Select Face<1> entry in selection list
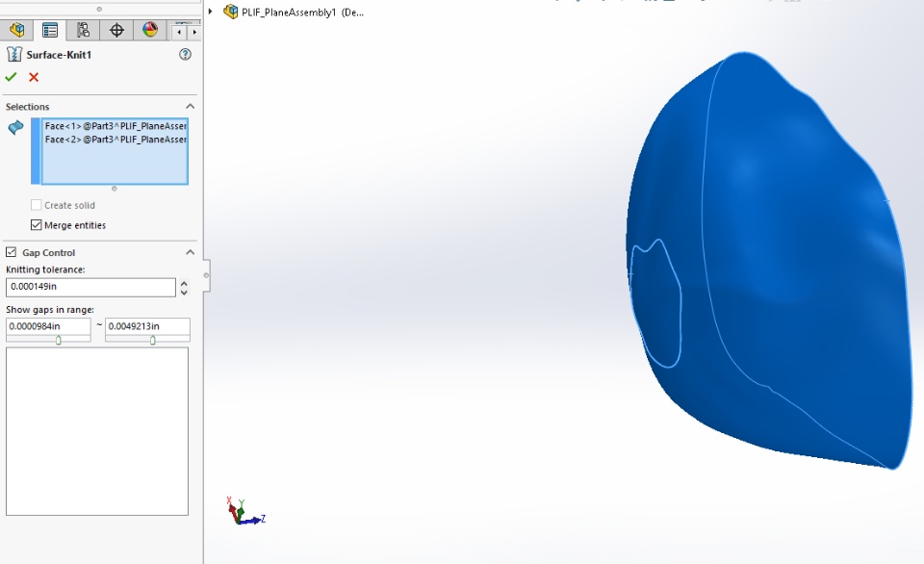This screenshot has height=564, width=924. 115,125
